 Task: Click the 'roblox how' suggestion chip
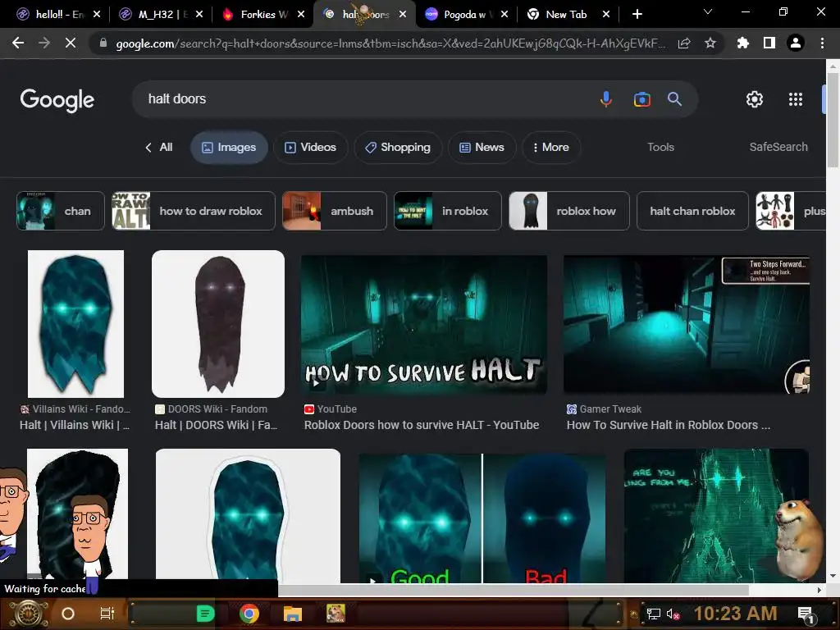click(569, 211)
